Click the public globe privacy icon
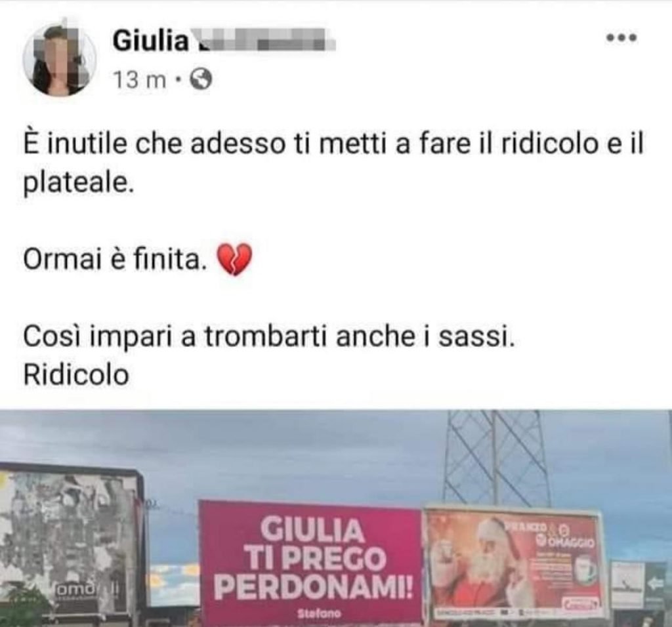This screenshot has width=672, height=627. (201, 79)
